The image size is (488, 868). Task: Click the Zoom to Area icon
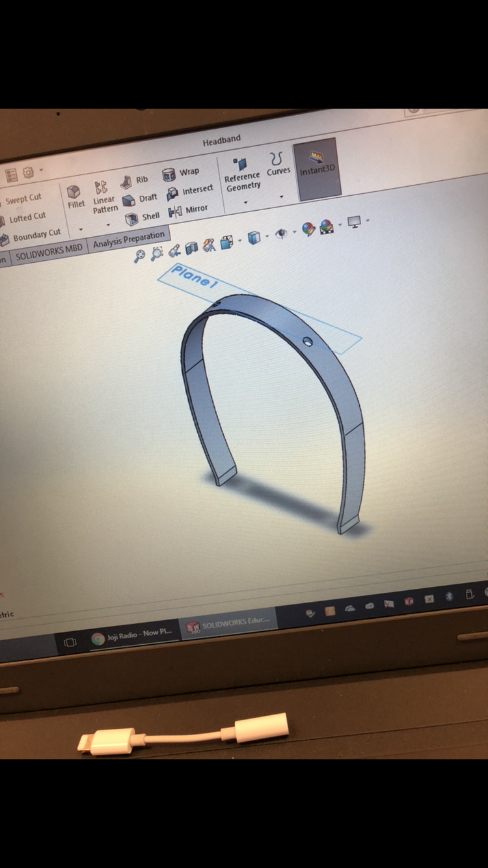coord(156,253)
